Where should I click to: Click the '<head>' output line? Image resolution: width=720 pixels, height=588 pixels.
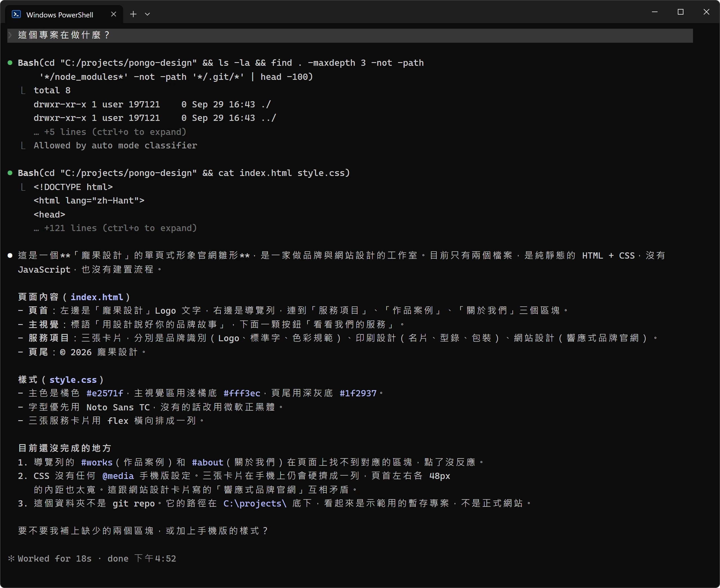(x=49, y=214)
